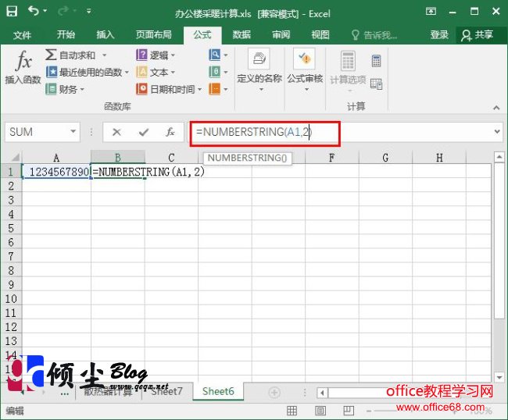508x420 pixels.
Task: Click the Ribbon Display Options icon
Action: (431, 12)
